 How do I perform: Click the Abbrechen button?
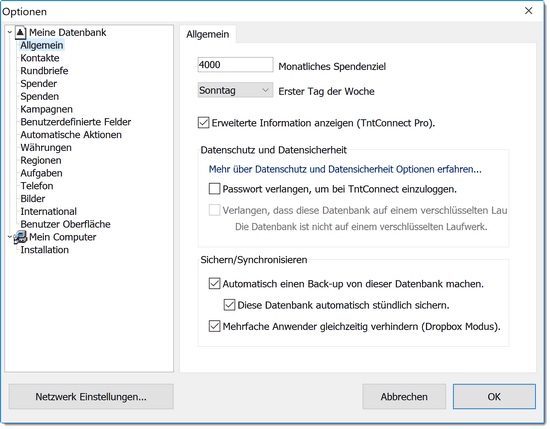click(x=404, y=397)
